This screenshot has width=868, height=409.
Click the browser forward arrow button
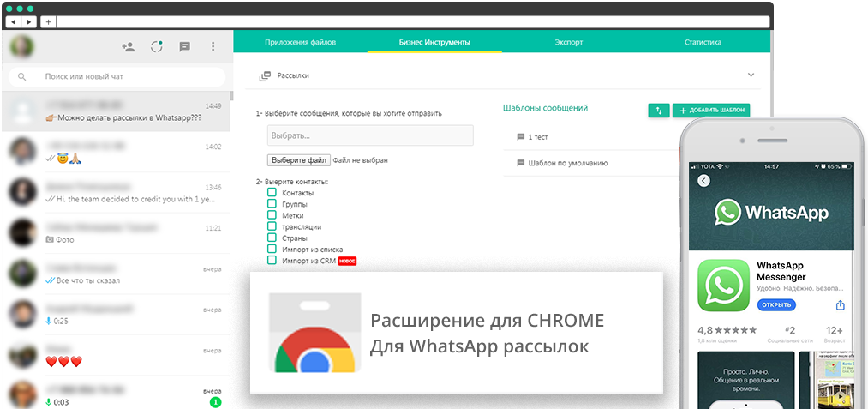(x=29, y=22)
